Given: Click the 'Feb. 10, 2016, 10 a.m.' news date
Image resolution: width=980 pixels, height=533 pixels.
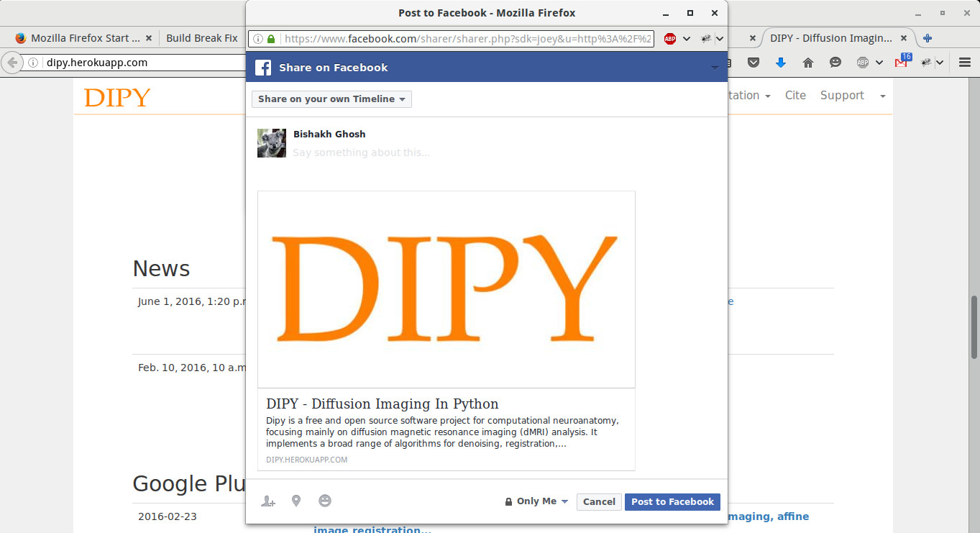Looking at the screenshot, I should tap(193, 368).
